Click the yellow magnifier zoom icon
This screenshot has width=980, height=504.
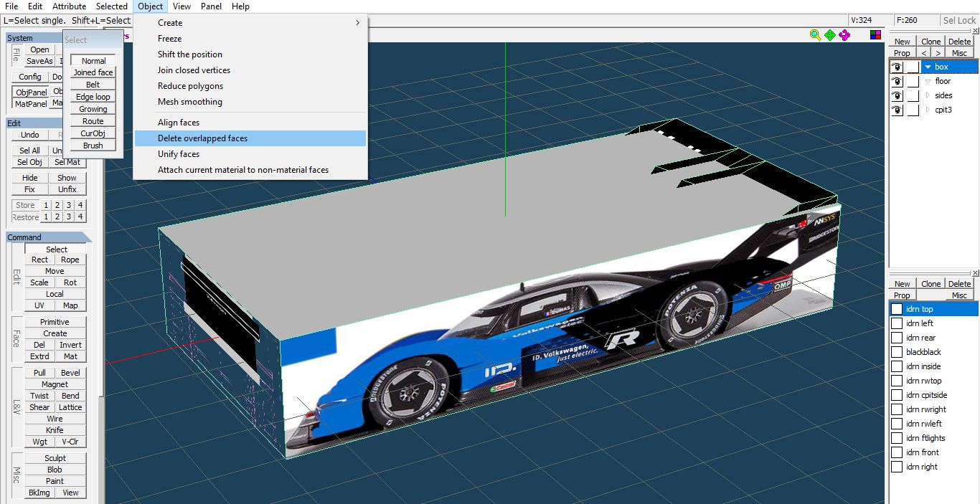815,34
